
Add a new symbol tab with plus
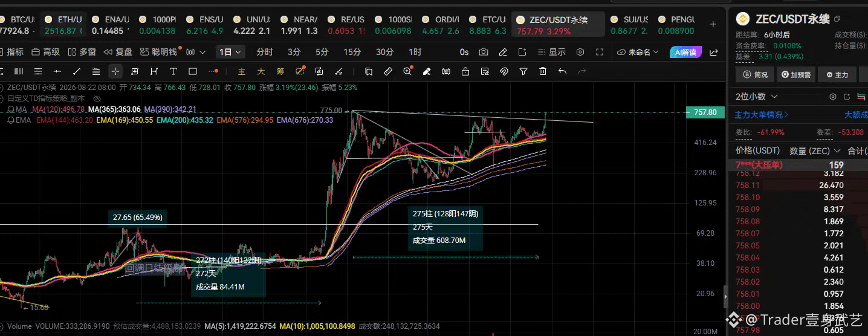pos(713,24)
